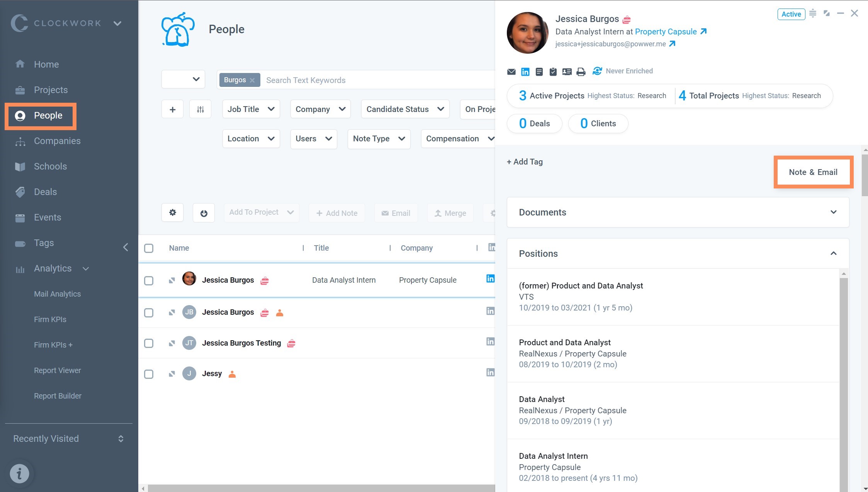Select the Jessica Burgos Testing row checkbox
Screen dimensions: 868x492
pos(149,343)
